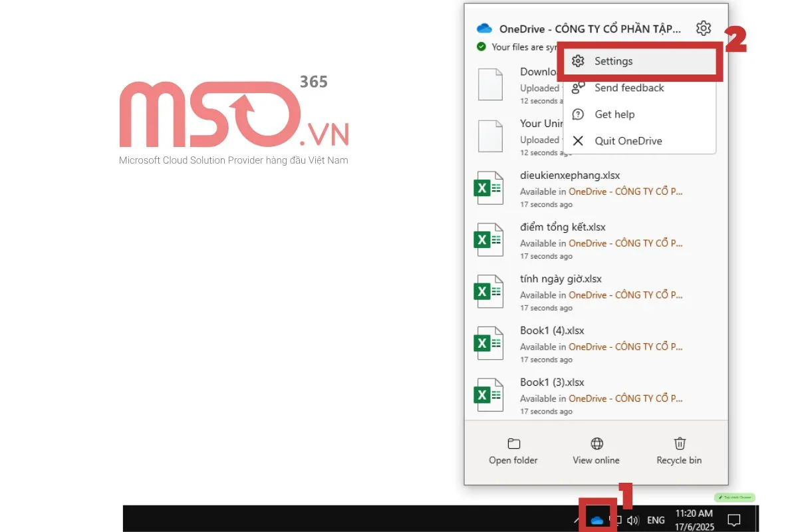This screenshot has height=532, width=798.
Task: Click Excel icon beside tính ngày giờ.xlsx
Action: [488, 291]
